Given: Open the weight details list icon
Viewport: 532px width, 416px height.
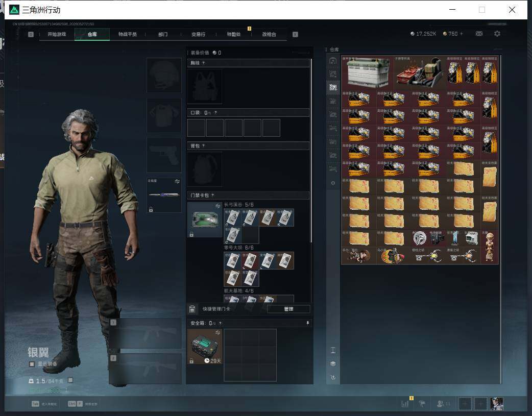Looking at the screenshot, I should (x=70, y=380).
